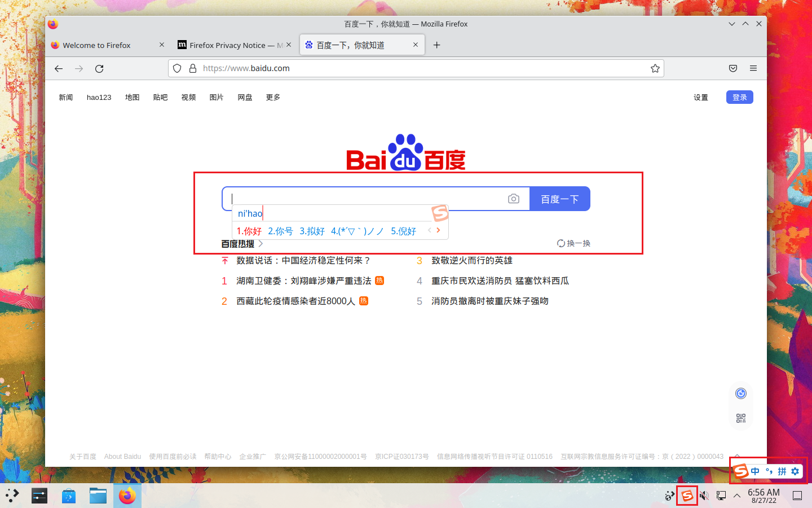Click the 百度一下 search button
Screen dimensions: 812x508
(560, 199)
